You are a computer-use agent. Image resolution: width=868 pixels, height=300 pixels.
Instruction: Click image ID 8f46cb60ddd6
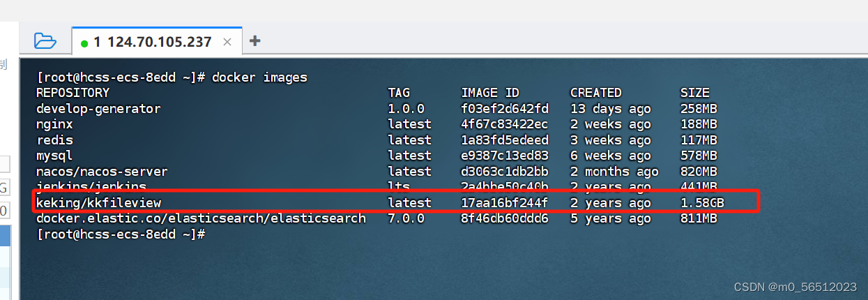pyautogui.click(x=505, y=218)
